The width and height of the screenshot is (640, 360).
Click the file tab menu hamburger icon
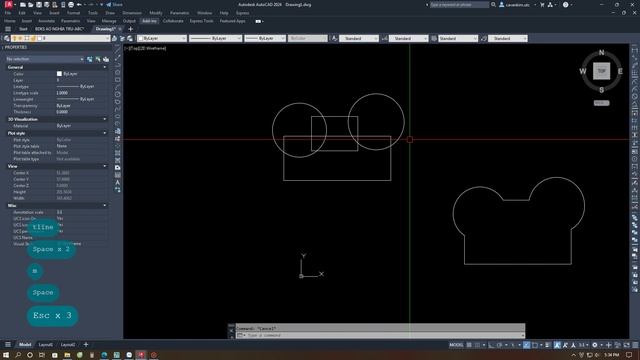tap(8, 29)
